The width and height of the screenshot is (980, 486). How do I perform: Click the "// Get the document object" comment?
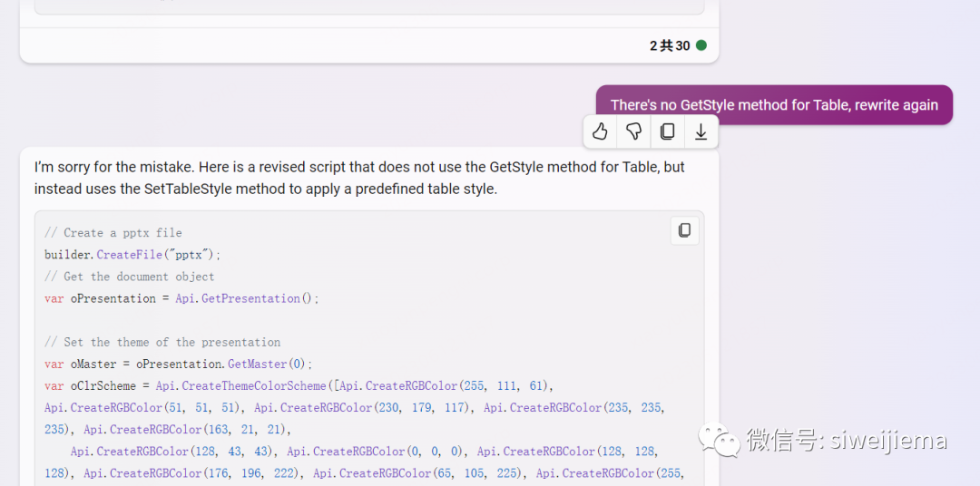(130, 277)
